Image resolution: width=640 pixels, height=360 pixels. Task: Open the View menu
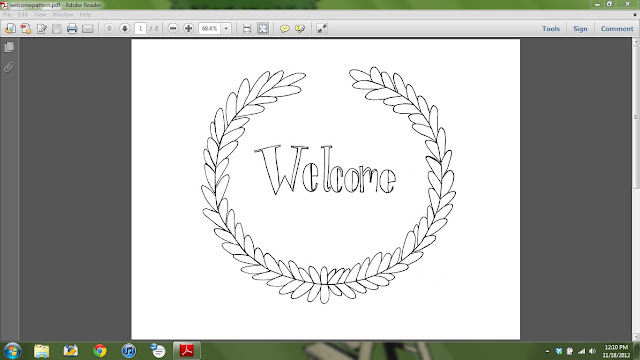[x=40, y=15]
